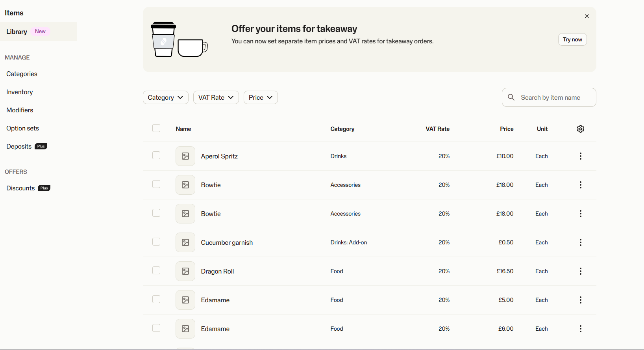The width and height of the screenshot is (644, 350).
Task: Open Aperol Spritz three-dot menu
Action: (x=581, y=156)
